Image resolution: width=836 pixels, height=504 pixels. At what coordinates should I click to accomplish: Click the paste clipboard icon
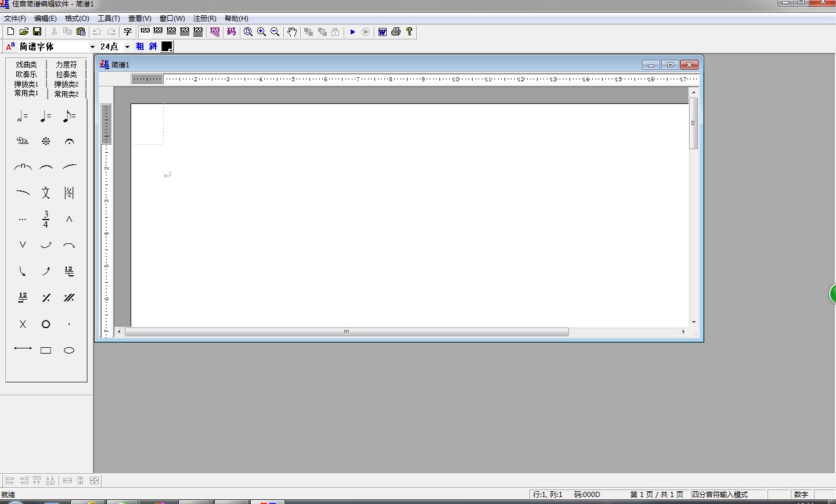(81, 32)
